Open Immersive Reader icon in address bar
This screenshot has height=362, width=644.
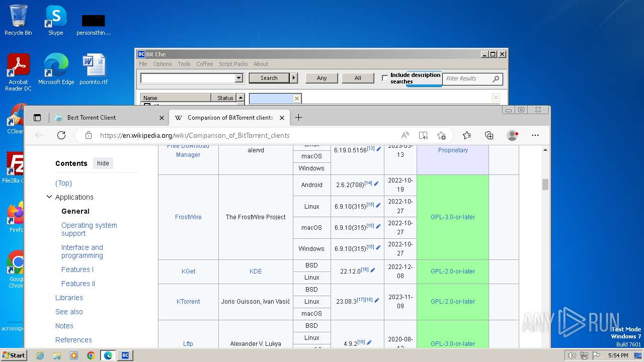point(423,135)
